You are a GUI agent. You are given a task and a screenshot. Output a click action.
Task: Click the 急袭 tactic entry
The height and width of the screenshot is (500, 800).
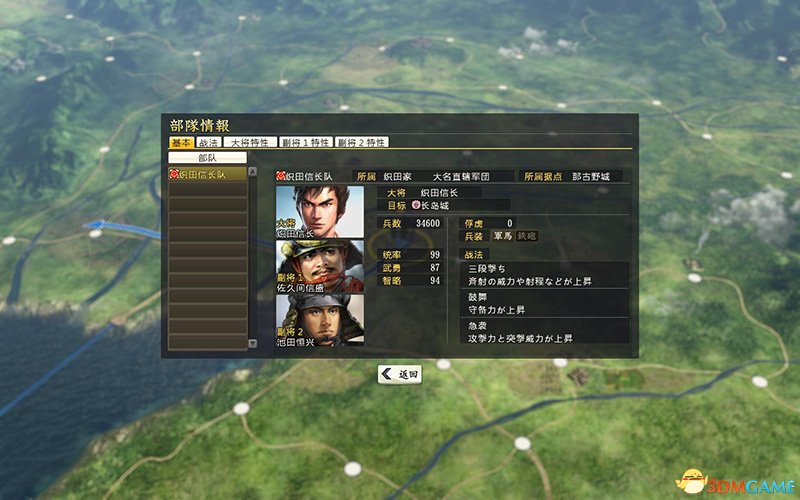pos(545,331)
